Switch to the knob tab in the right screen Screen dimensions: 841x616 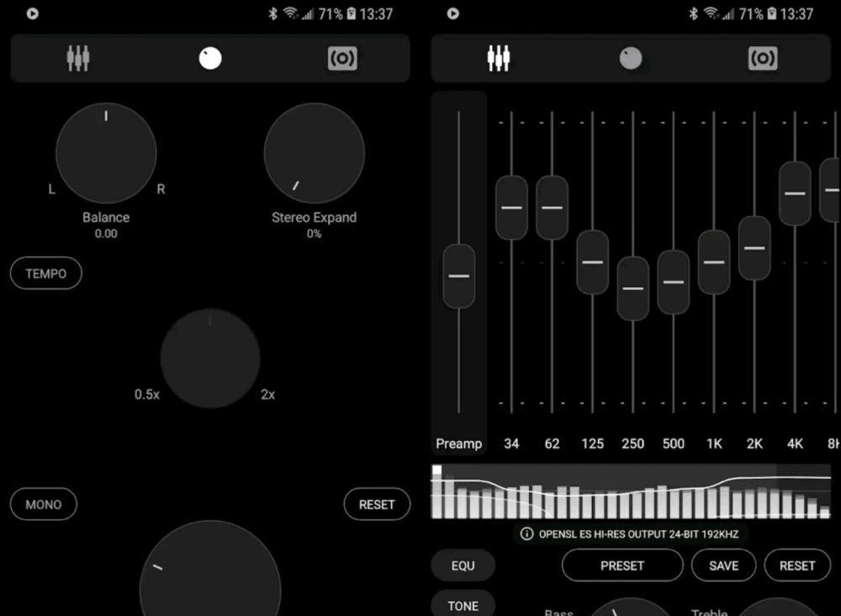point(631,58)
